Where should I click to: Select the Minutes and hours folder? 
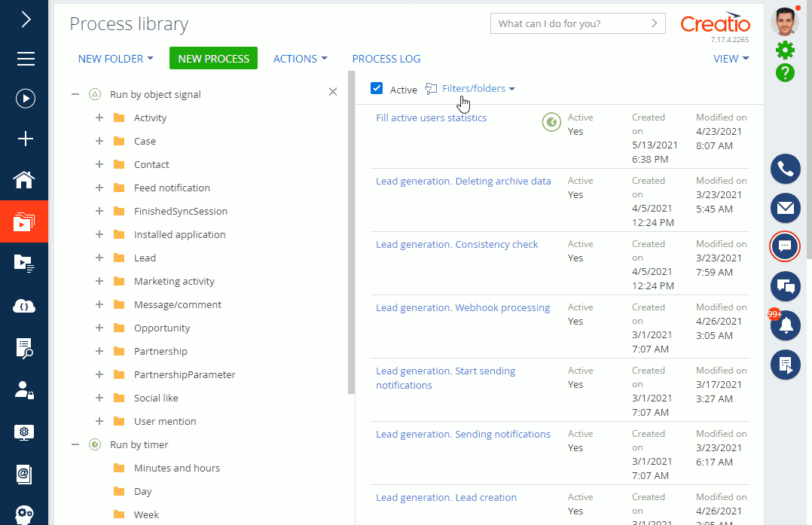pyautogui.click(x=176, y=468)
